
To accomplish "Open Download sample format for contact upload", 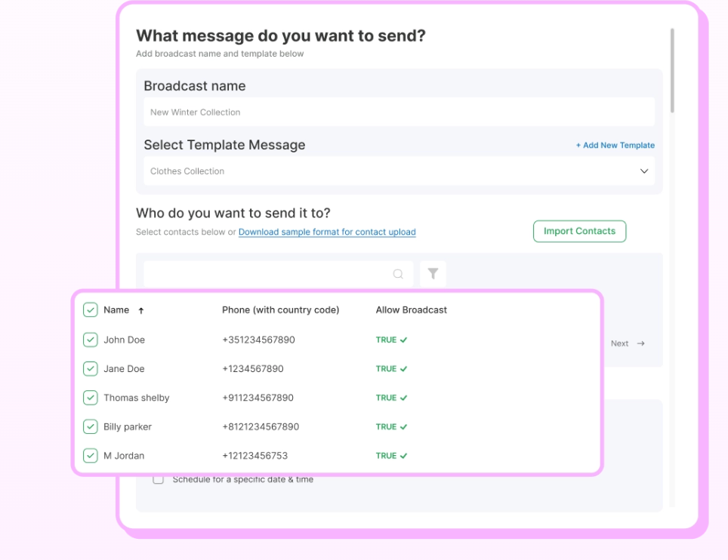I will click(327, 232).
